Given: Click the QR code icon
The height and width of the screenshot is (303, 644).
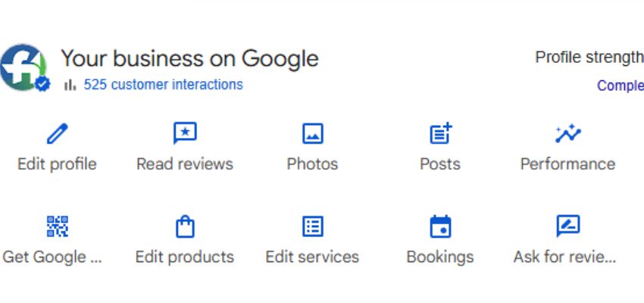Looking at the screenshot, I should [x=57, y=226].
